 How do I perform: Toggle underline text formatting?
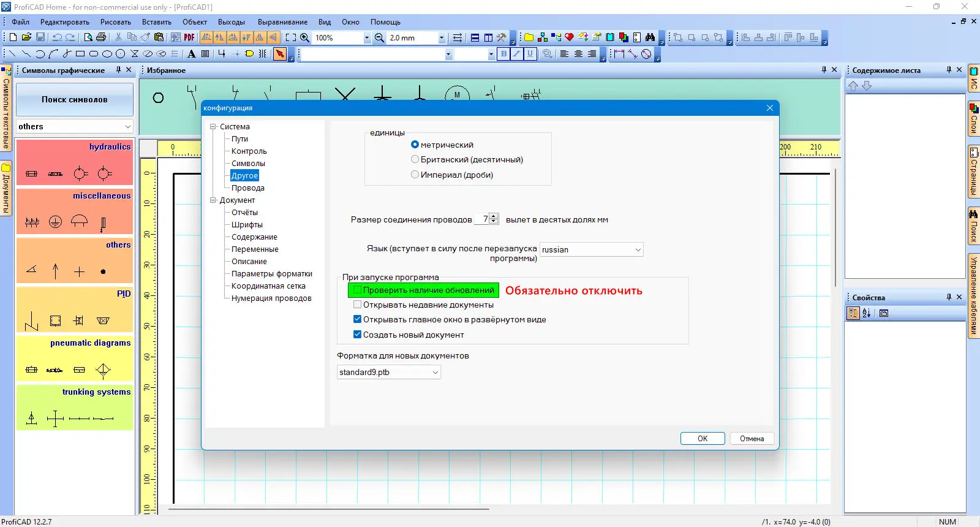(530, 54)
